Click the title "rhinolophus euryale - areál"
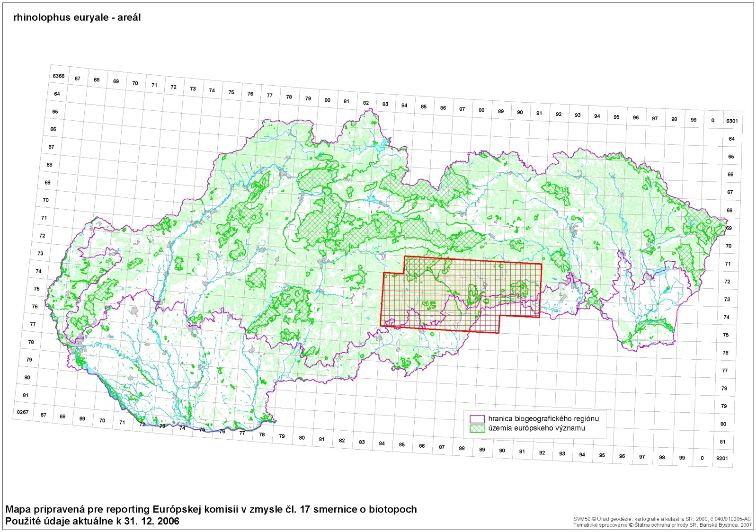This screenshot has height=532, width=756. 77,18
